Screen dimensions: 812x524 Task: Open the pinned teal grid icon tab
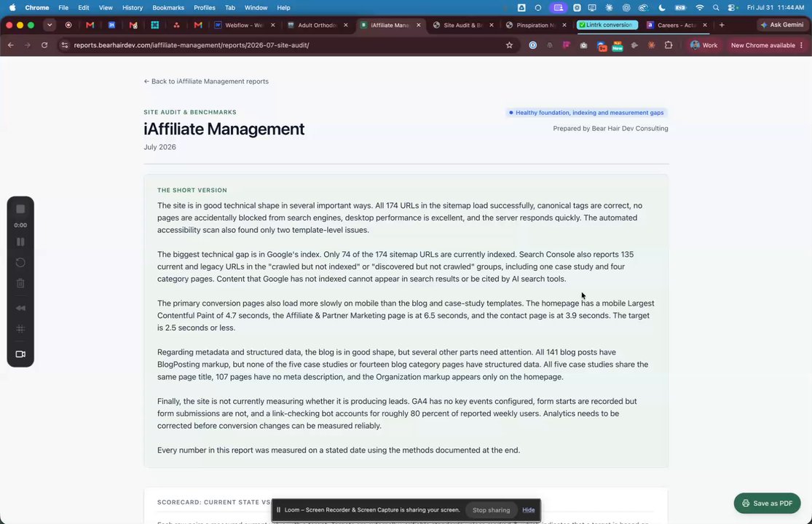coord(154,25)
